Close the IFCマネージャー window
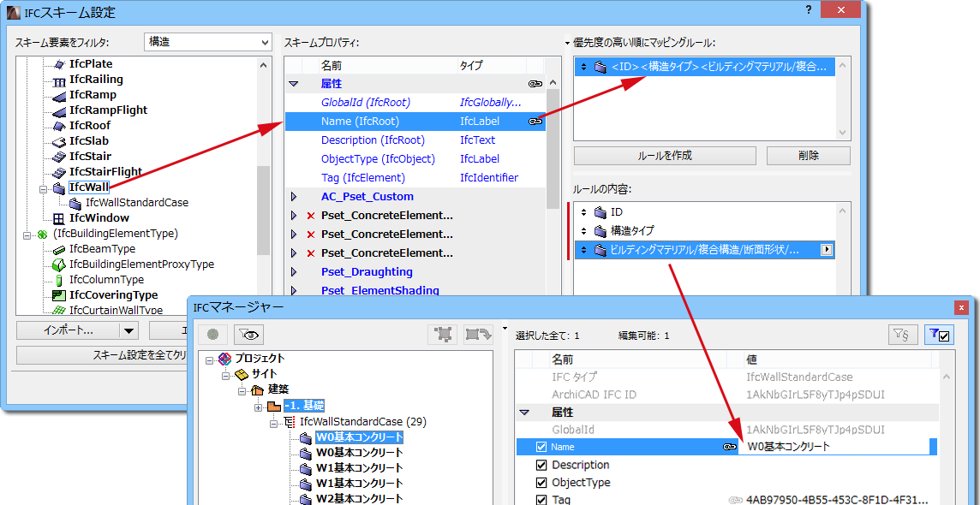 coord(959,307)
